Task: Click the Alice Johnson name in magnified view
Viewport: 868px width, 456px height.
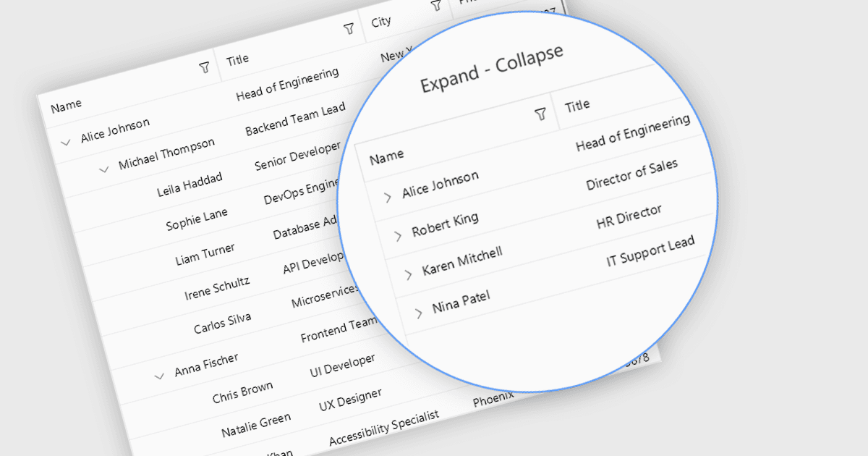Action: 440,184
